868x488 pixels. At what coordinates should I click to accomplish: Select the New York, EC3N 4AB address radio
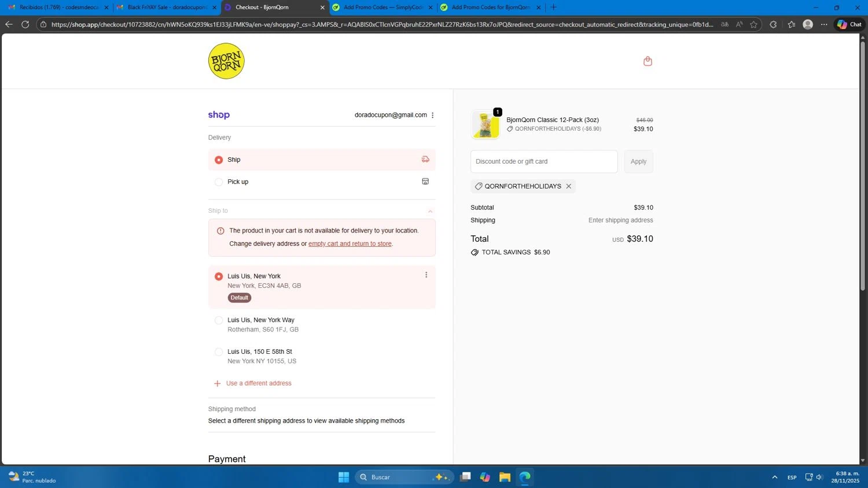(x=219, y=276)
